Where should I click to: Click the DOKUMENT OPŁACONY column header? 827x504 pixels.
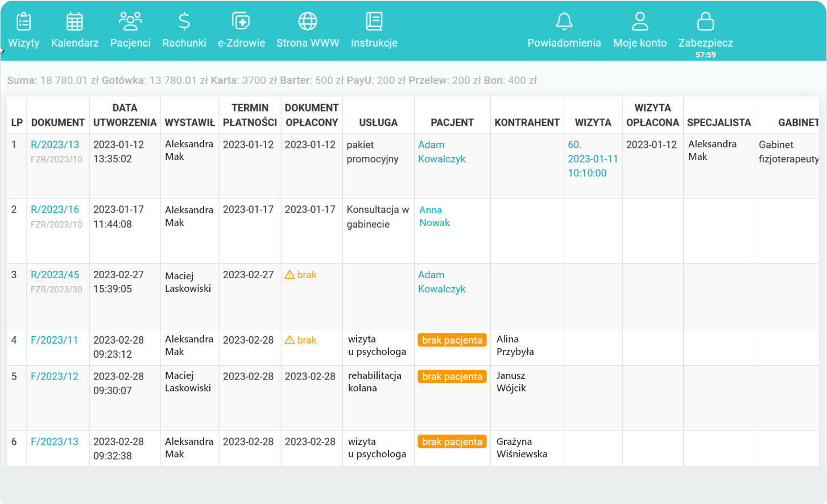point(312,115)
